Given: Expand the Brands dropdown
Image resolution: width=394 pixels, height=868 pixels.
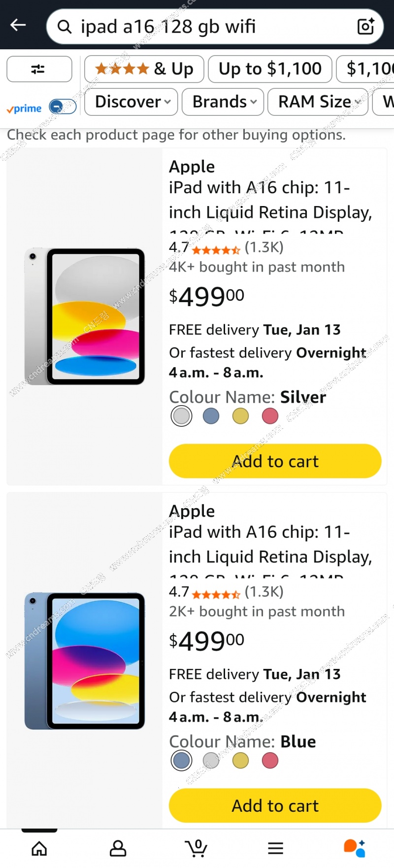Looking at the screenshot, I should [x=223, y=102].
